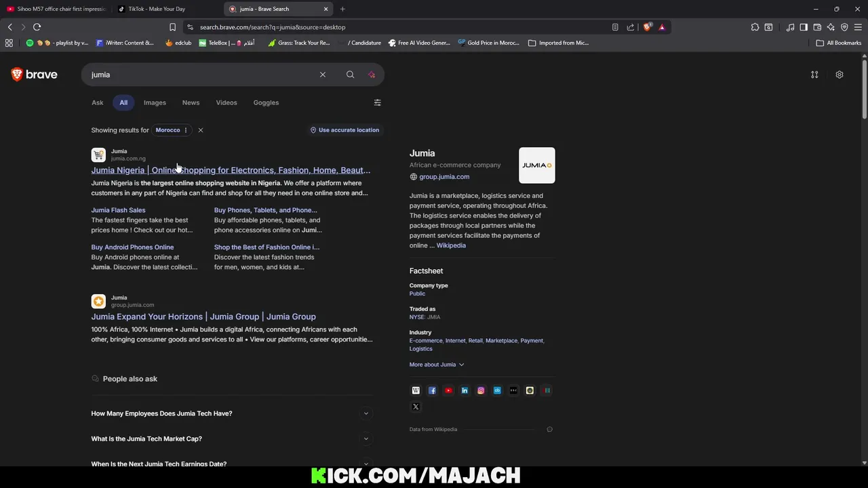Switch to the Sihoo M57 office chair tab
Image resolution: width=868 pixels, height=488 pixels.
pos(56,9)
